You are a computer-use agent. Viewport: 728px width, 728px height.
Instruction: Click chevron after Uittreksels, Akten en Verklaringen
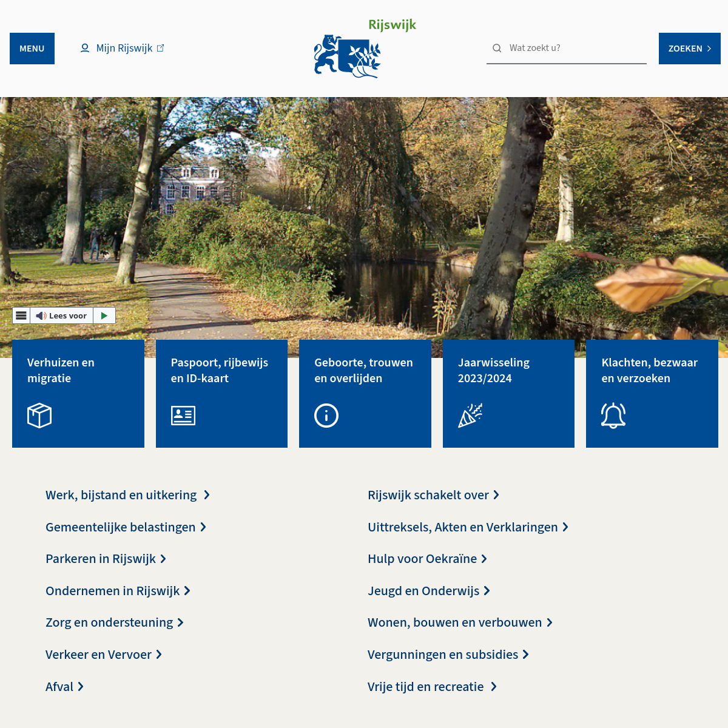click(565, 527)
